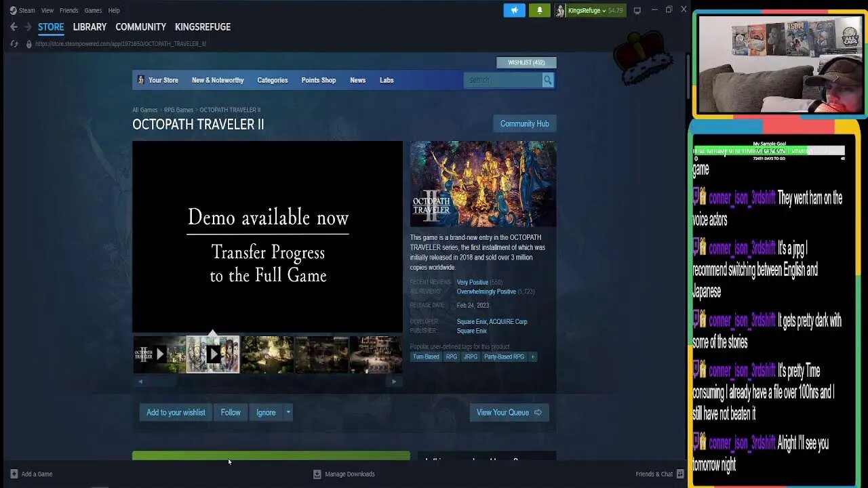Open the blue announcements megaphone button
868x488 pixels.
514,10
